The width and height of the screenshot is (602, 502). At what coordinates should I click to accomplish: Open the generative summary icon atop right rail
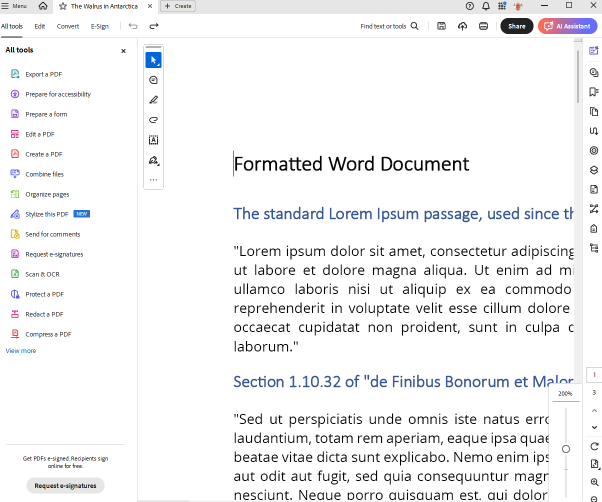[x=594, y=50]
